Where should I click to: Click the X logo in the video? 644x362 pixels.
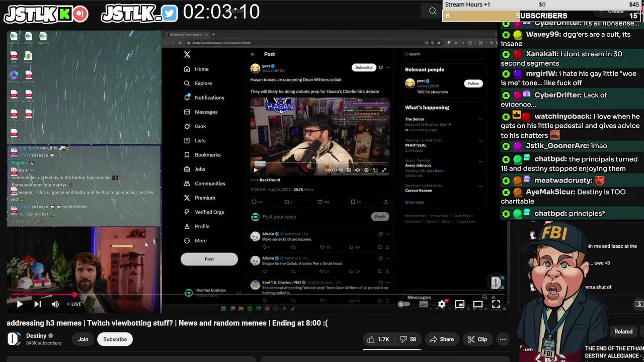[187, 54]
